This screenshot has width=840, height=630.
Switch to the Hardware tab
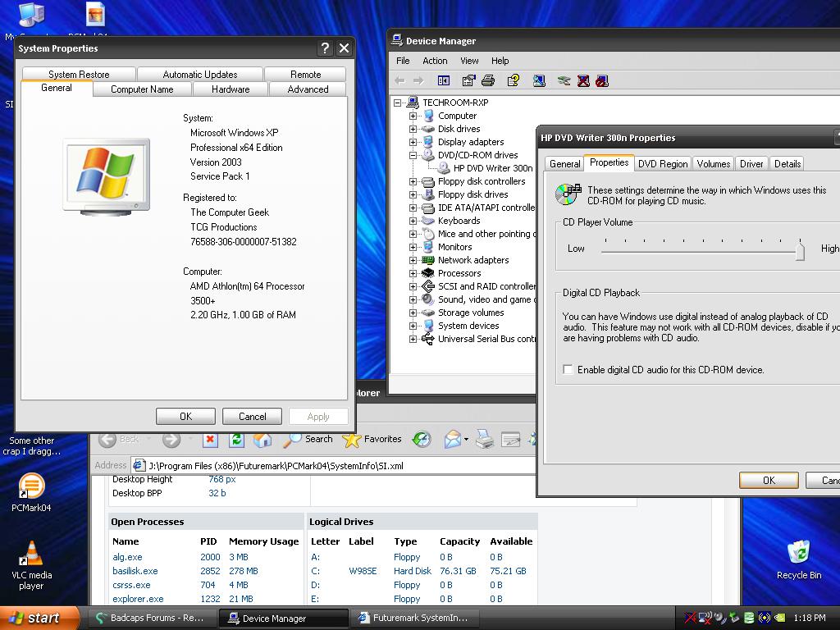point(231,89)
